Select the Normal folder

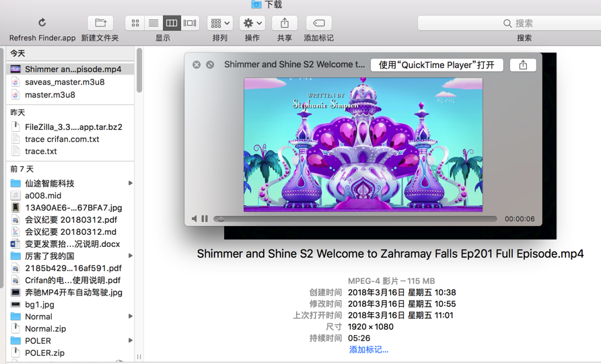(x=70, y=316)
